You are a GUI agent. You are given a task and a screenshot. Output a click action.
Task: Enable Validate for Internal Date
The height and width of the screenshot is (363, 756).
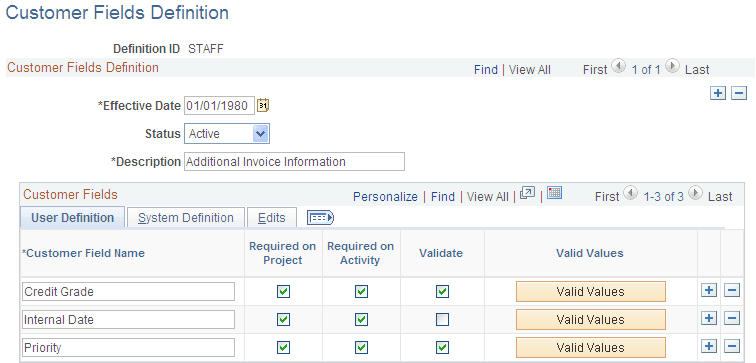pos(442,319)
